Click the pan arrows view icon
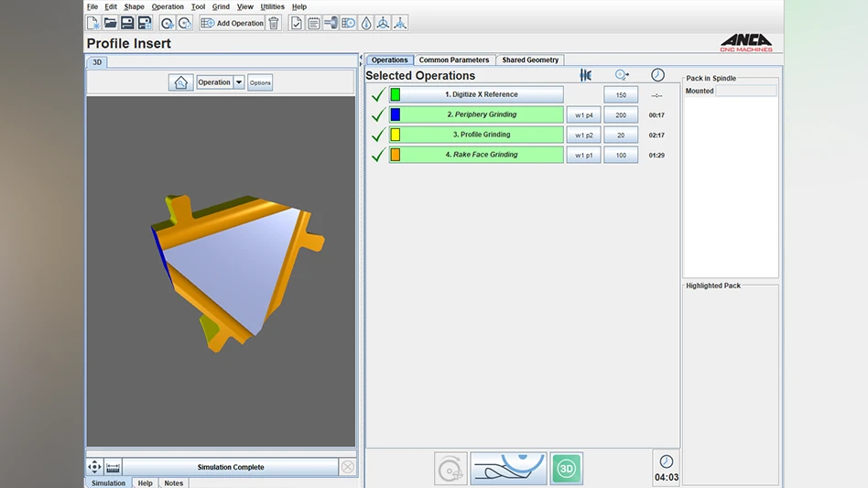Viewport: 868px width, 488px height. (x=94, y=467)
